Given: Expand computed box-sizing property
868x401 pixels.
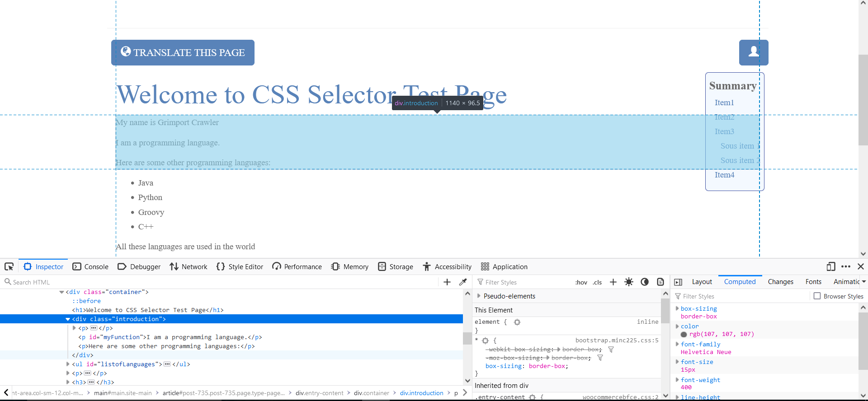Looking at the screenshot, I should click(677, 308).
